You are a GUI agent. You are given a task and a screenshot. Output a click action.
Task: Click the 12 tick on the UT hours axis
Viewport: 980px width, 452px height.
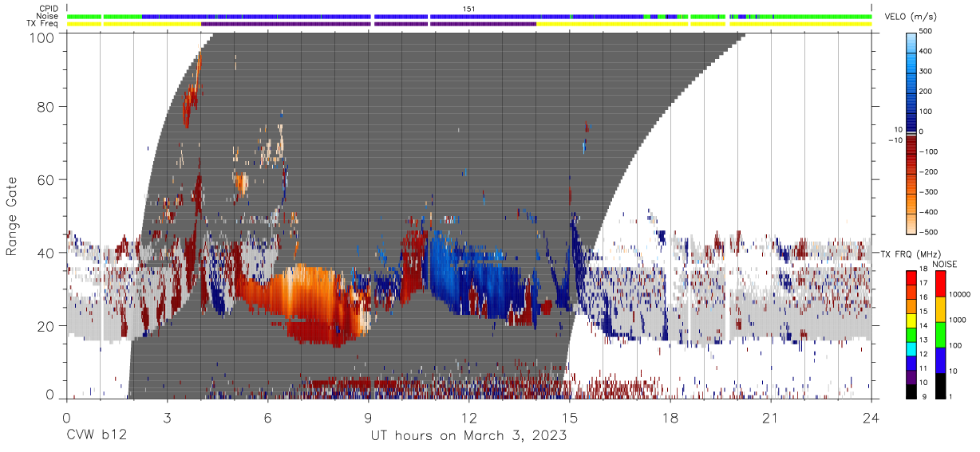pyautogui.click(x=469, y=418)
